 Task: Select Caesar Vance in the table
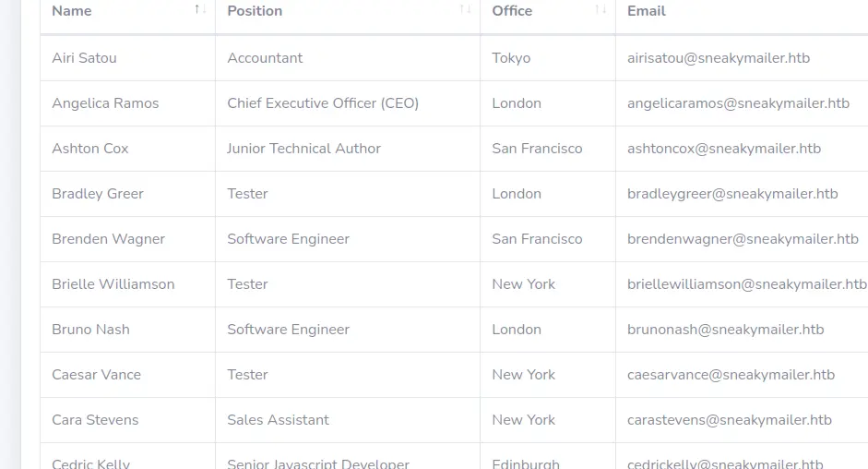pyautogui.click(x=97, y=375)
